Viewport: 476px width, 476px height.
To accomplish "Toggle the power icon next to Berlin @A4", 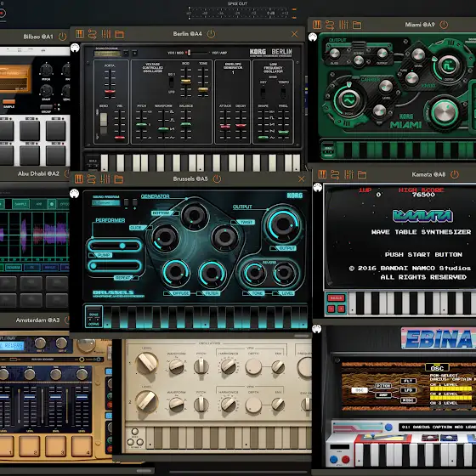I will pos(211,34).
